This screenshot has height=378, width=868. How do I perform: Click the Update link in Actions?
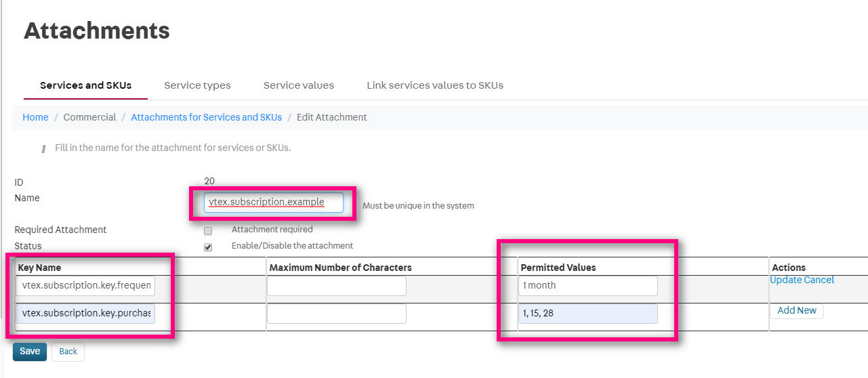pyautogui.click(x=785, y=280)
